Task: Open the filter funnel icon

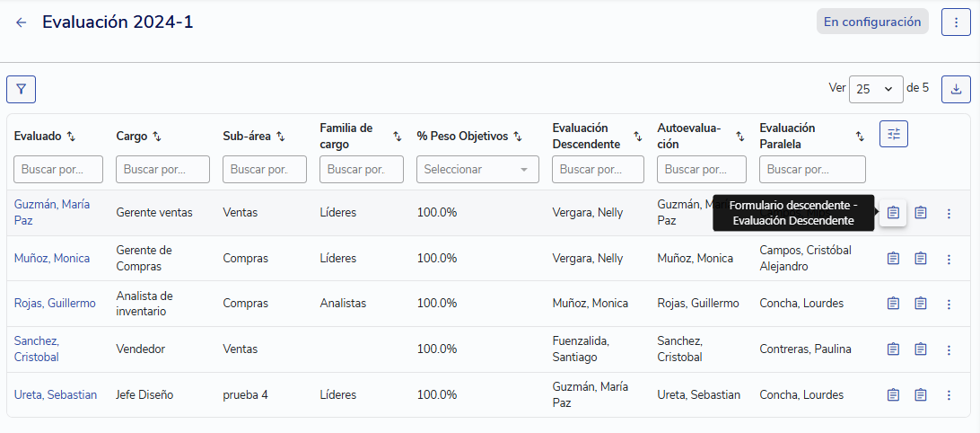Action: 21,89
